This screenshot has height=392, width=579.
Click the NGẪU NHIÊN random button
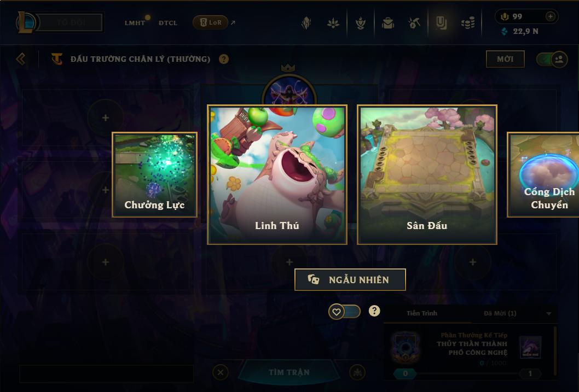click(x=350, y=279)
